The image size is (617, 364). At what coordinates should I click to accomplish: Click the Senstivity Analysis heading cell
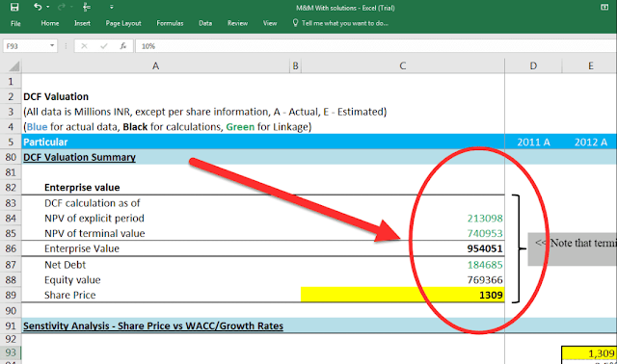coord(153,325)
